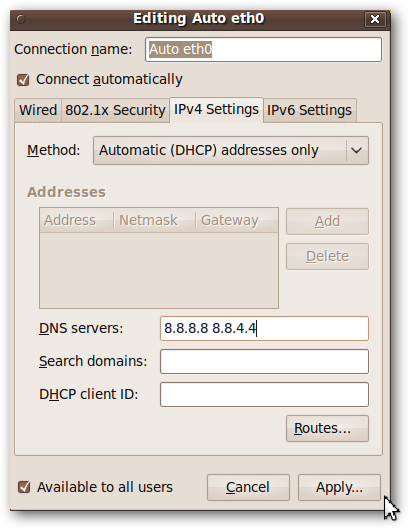Toggle Connect automatically checkbox

coord(23,80)
